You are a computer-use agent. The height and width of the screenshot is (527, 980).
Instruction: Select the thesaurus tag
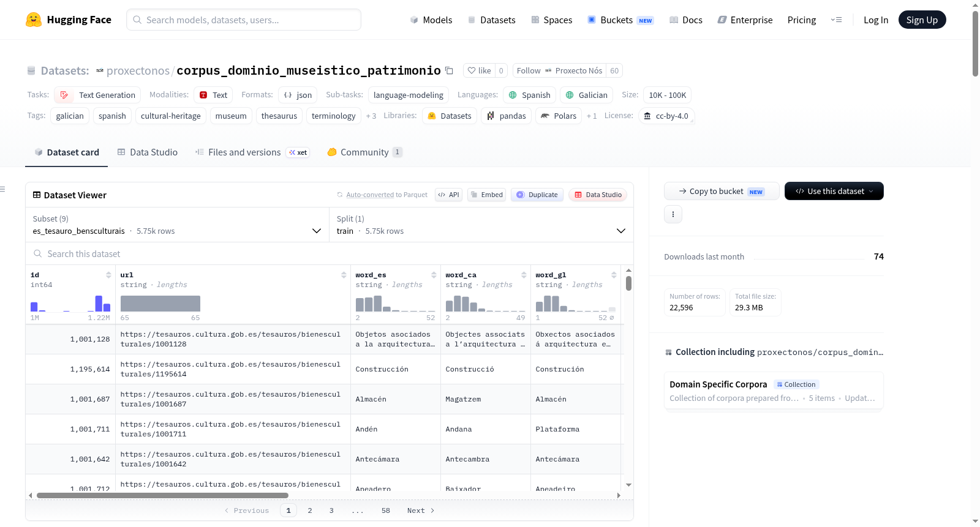coord(279,116)
